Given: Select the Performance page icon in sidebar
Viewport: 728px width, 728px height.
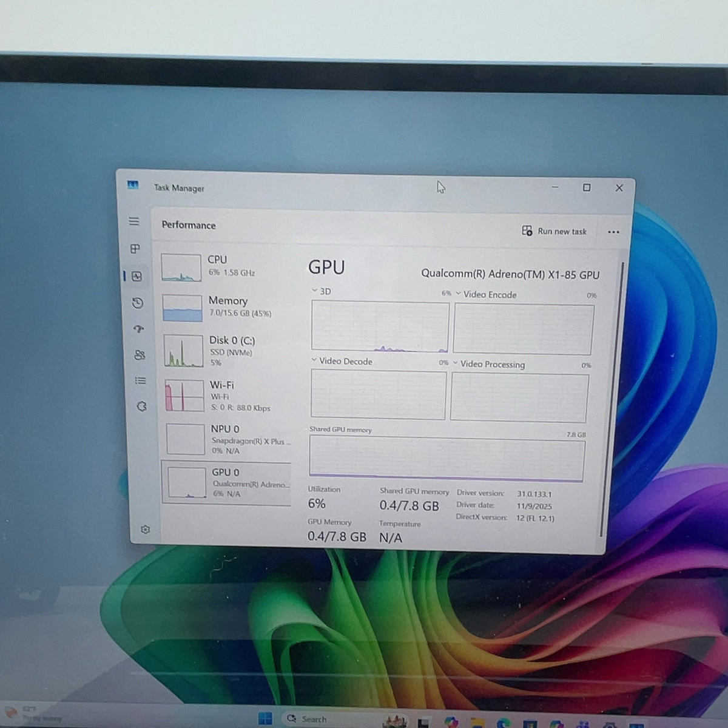Looking at the screenshot, I should pyautogui.click(x=136, y=277).
